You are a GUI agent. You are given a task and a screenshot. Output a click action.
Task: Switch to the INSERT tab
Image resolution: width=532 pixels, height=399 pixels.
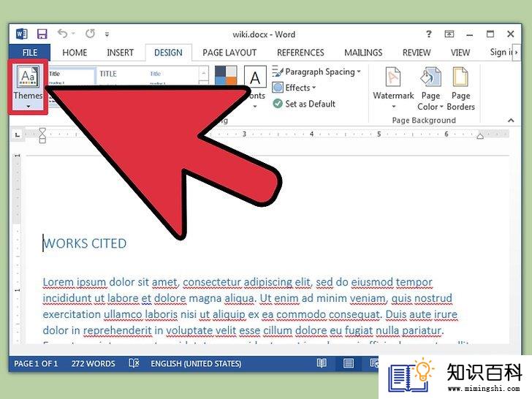click(x=120, y=53)
